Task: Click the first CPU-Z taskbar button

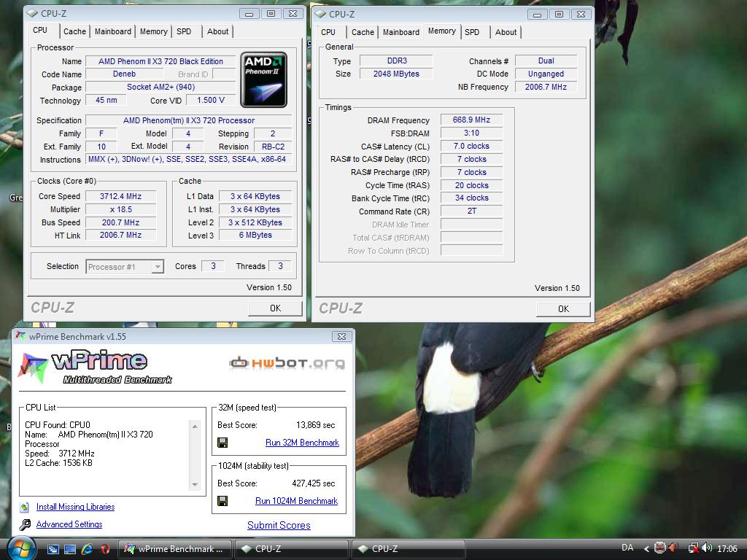Action: coord(291,549)
